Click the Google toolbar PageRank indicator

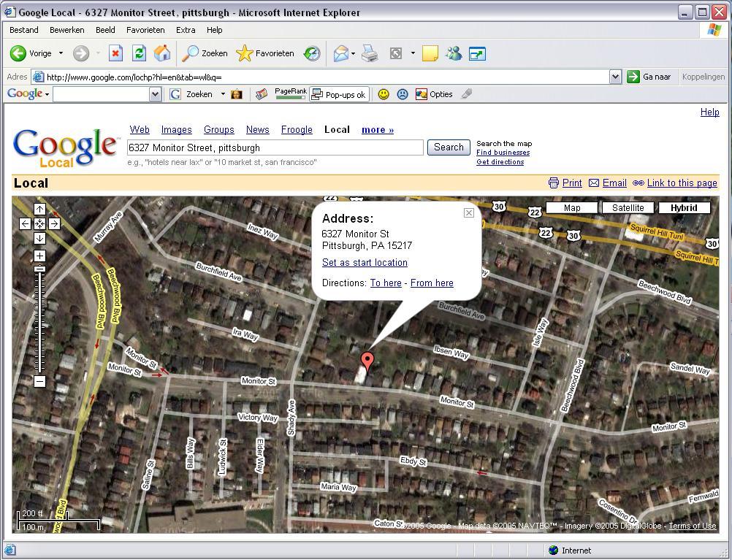[x=291, y=93]
